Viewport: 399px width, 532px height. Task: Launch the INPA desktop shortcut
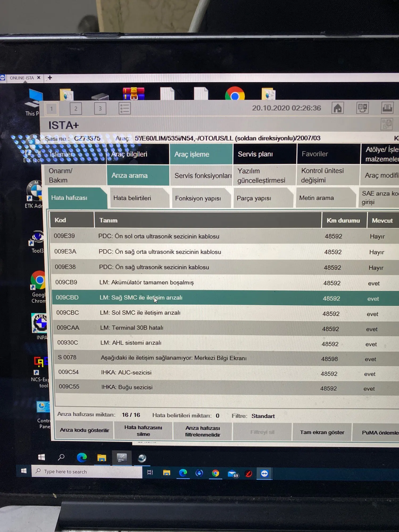(40, 327)
